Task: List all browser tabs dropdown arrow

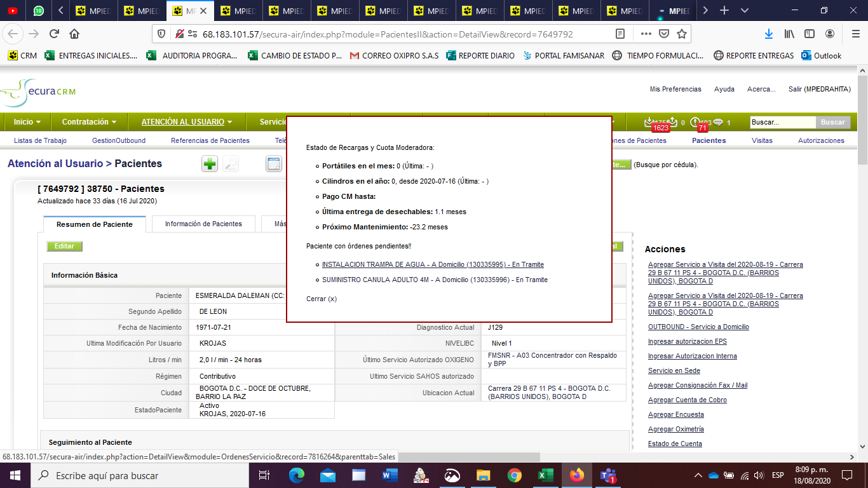Action: [745, 11]
